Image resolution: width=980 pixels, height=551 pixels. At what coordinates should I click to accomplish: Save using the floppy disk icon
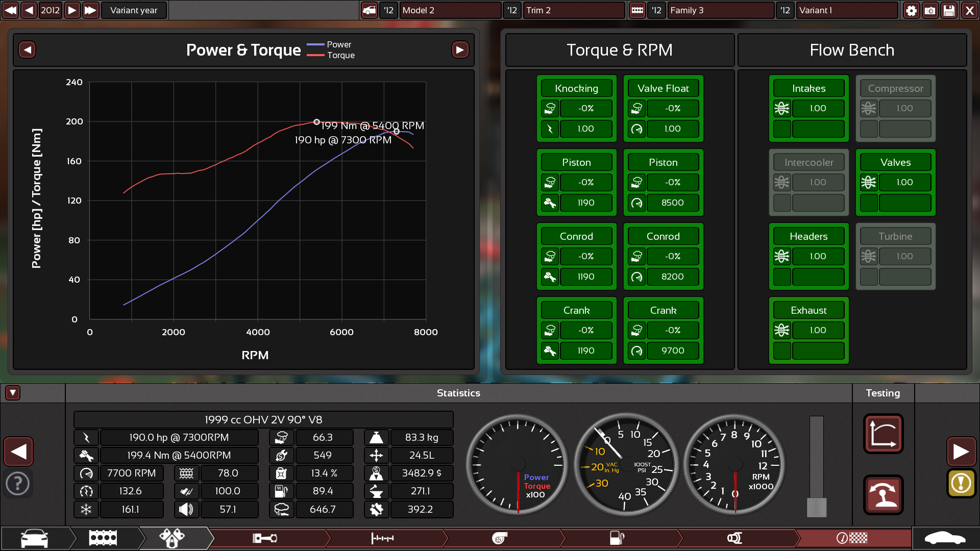(x=949, y=10)
